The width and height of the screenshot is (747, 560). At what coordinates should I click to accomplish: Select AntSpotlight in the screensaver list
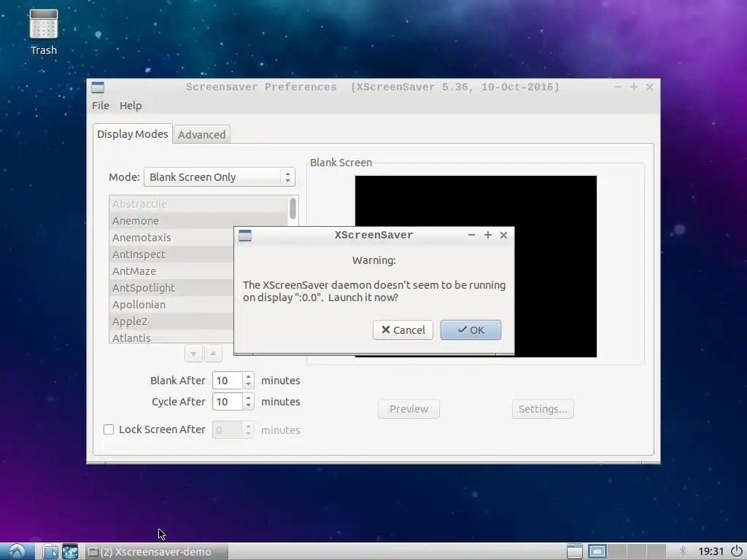pyautogui.click(x=171, y=288)
